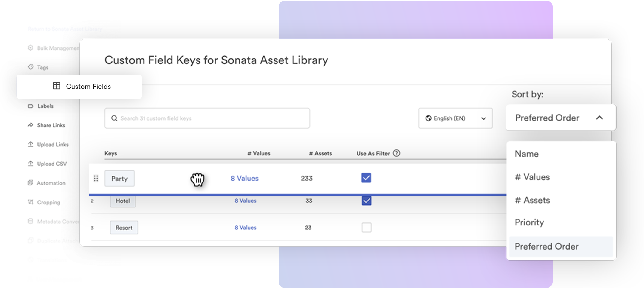Uncheck Use As Filter for Hotel
Screen dimensions: 644x288
point(366,201)
